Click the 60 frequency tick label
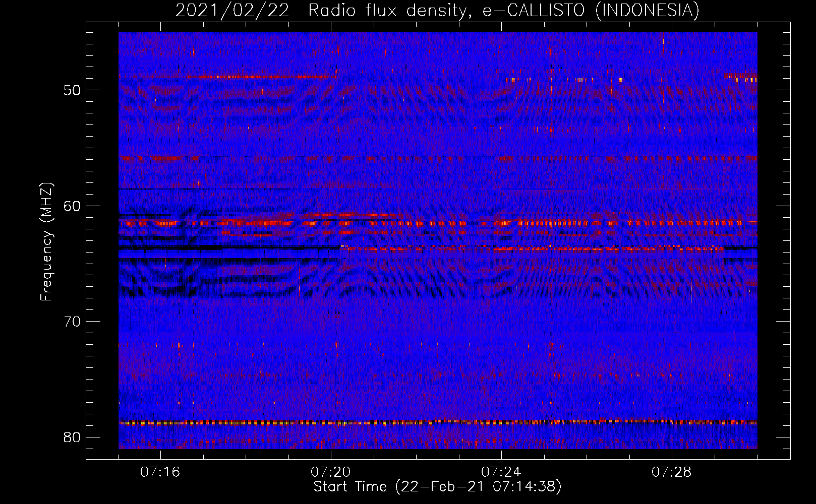Screen dimensions: 816x504 pyautogui.click(x=73, y=206)
